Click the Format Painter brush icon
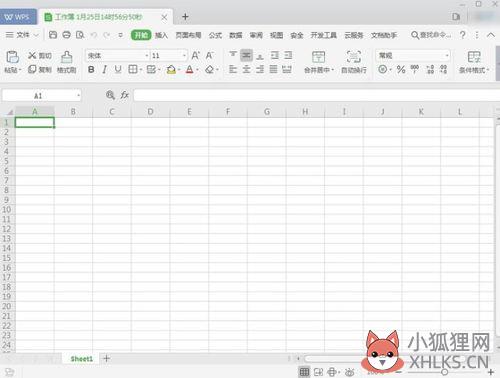This screenshot has height=378, width=500. tap(67, 57)
